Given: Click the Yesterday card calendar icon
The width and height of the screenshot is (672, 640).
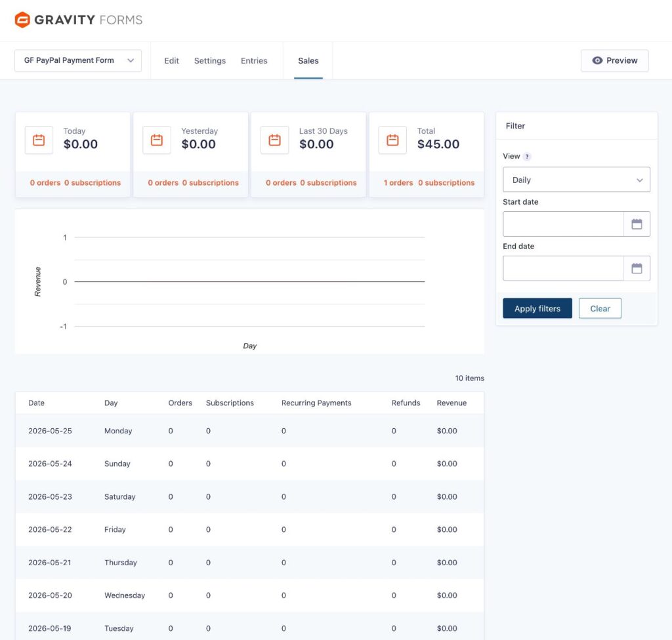Looking at the screenshot, I should coord(157,140).
